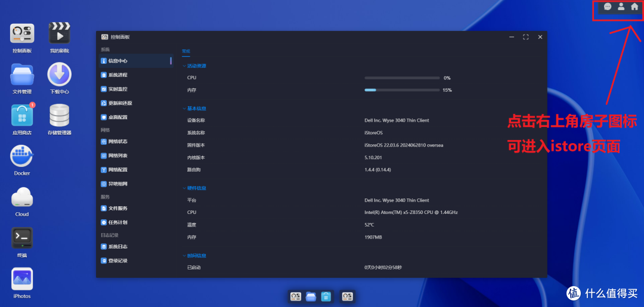Click the CPU usage progress bar
This screenshot has height=307, width=644.
click(402, 78)
